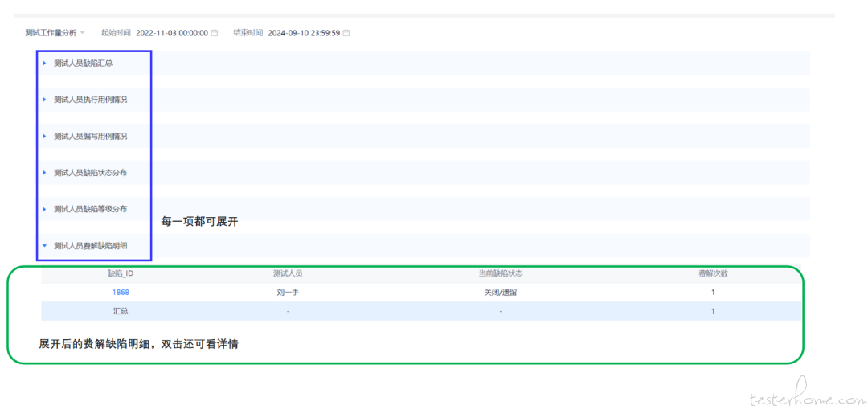The image size is (868, 418).
Task: Click the 费解次数 column header
Action: tap(713, 274)
